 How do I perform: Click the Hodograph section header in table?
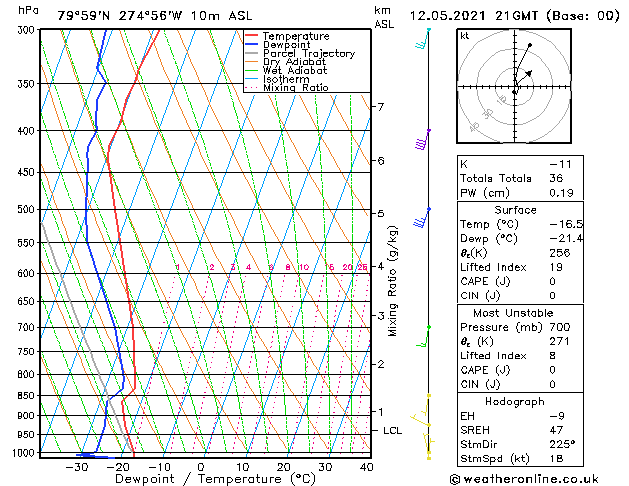point(515,401)
